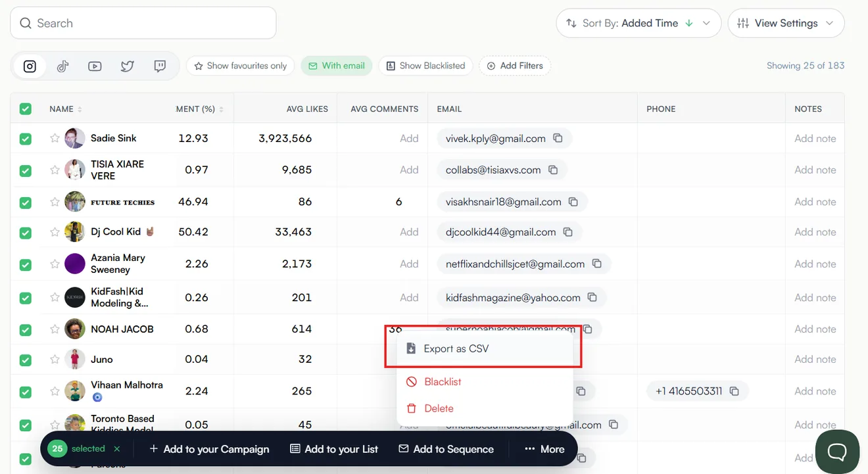Uncheck the NOAH JACOB checkbox
Viewport: 868px width, 474px height.
(25, 329)
